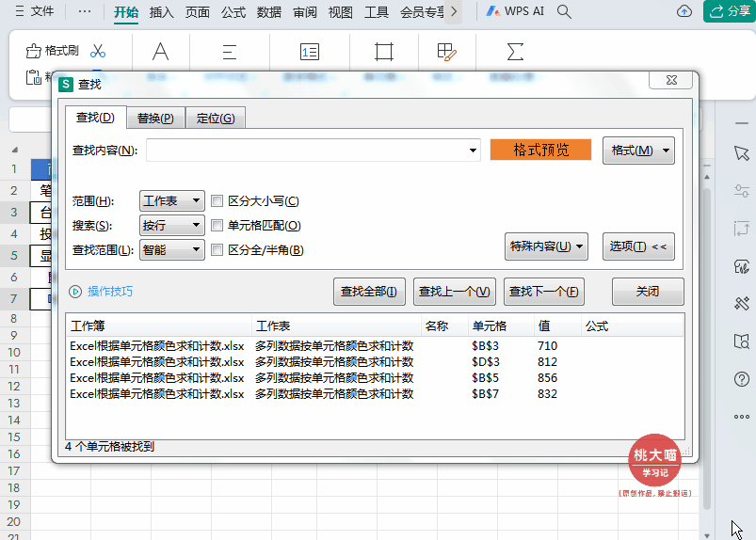Click the sidebar collapse minus icon
This screenshot has width=756, height=540.
[742, 124]
